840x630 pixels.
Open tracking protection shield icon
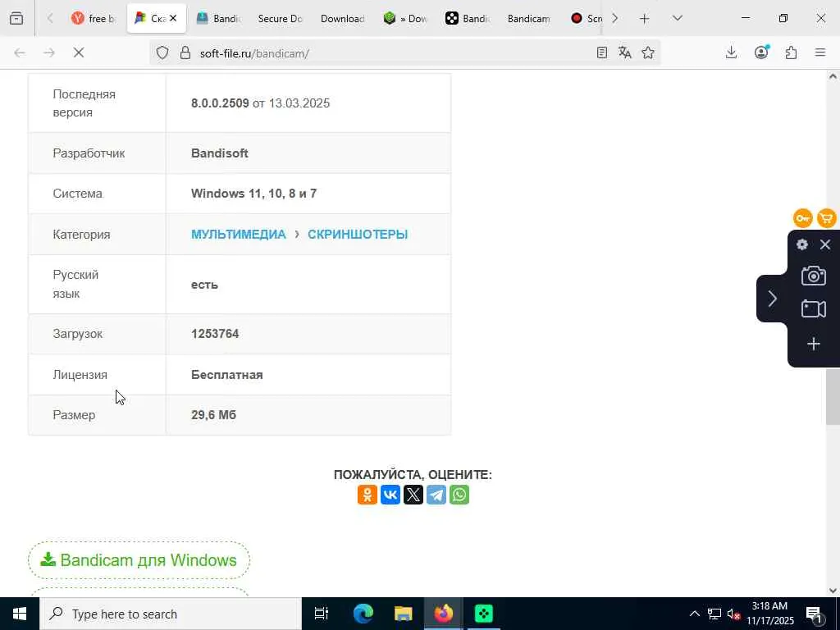[x=162, y=52]
